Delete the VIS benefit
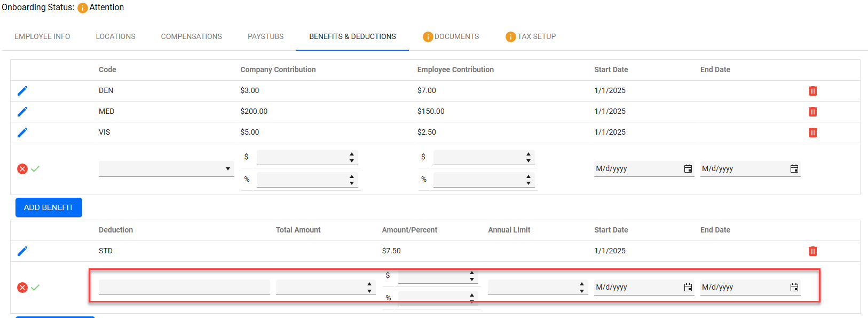This screenshot has height=318, width=868. 813,133
